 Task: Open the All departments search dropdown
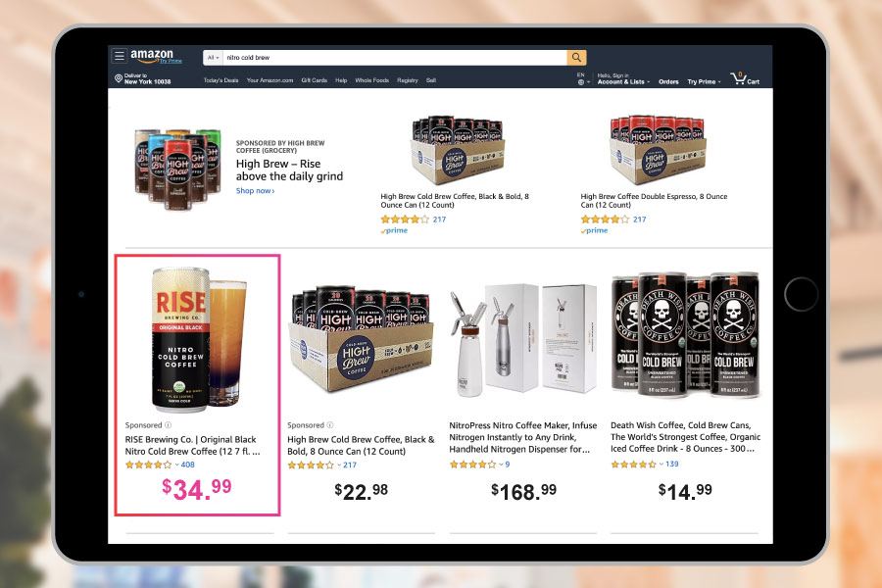coord(213,58)
